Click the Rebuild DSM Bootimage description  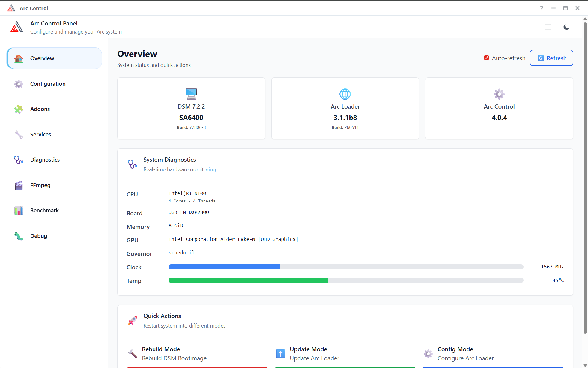(174, 358)
